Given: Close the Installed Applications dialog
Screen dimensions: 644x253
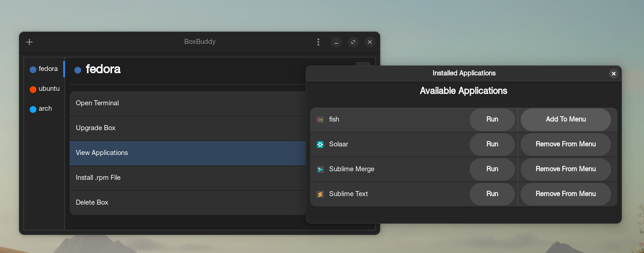Looking at the screenshot, I should tap(613, 74).
